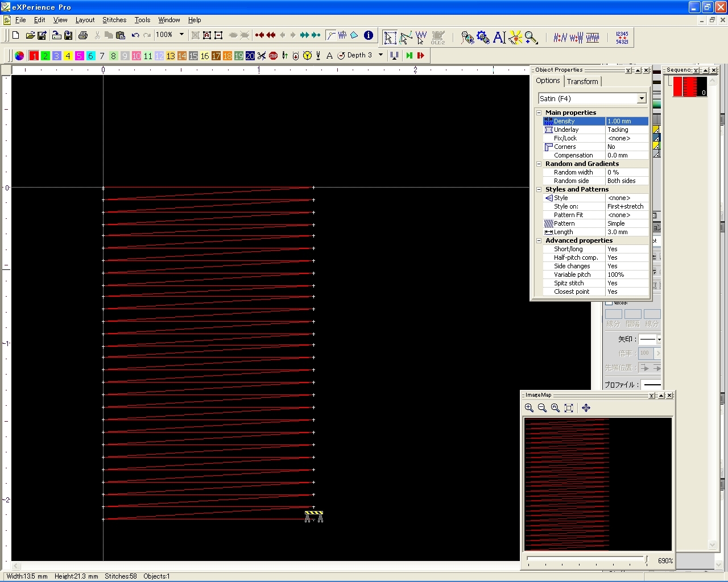Click the AI lettering text tool
This screenshot has width=728, height=582.
(499, 38)
